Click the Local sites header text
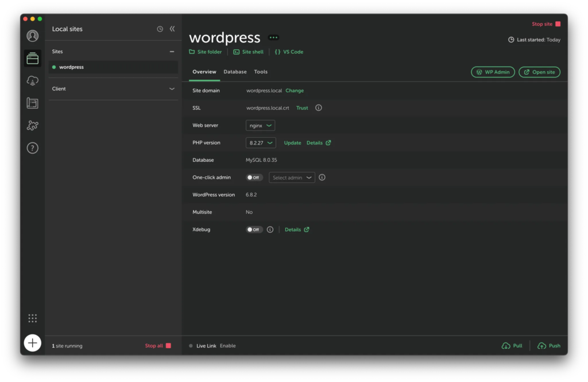 click(67, 29)
